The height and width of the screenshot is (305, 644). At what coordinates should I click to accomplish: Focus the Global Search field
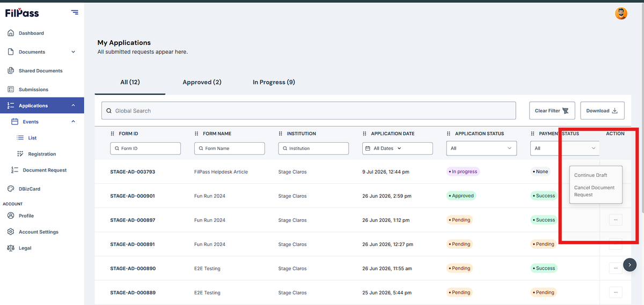[309, 111]
